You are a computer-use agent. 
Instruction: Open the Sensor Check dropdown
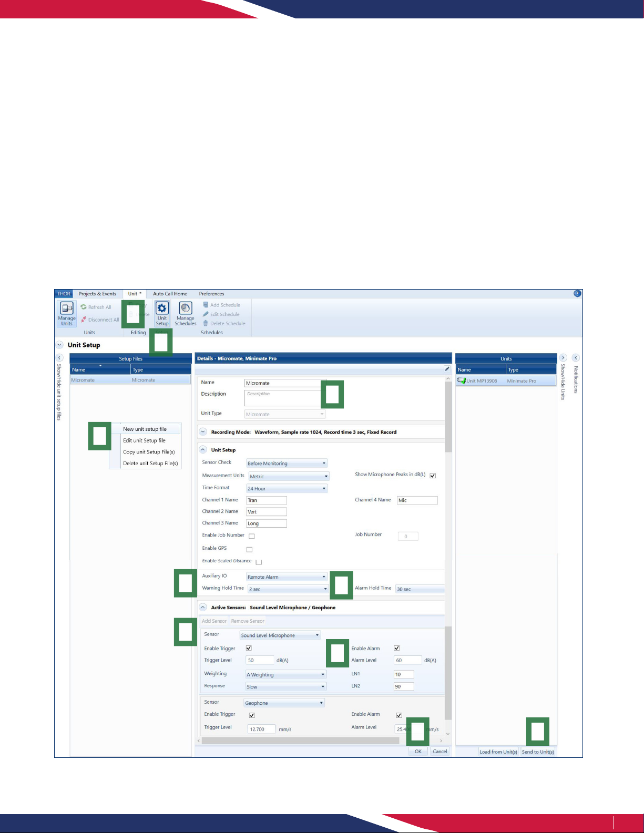287,464
